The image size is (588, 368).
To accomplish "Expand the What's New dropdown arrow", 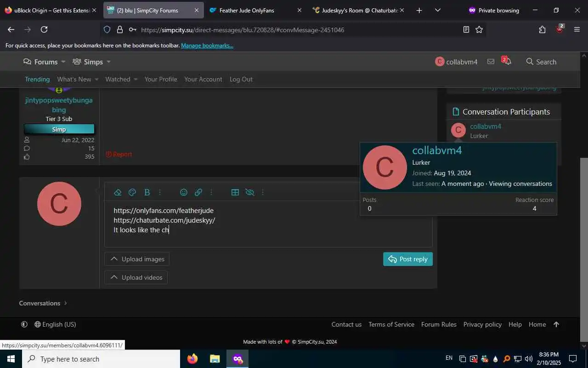I will [x=96, y=79].
